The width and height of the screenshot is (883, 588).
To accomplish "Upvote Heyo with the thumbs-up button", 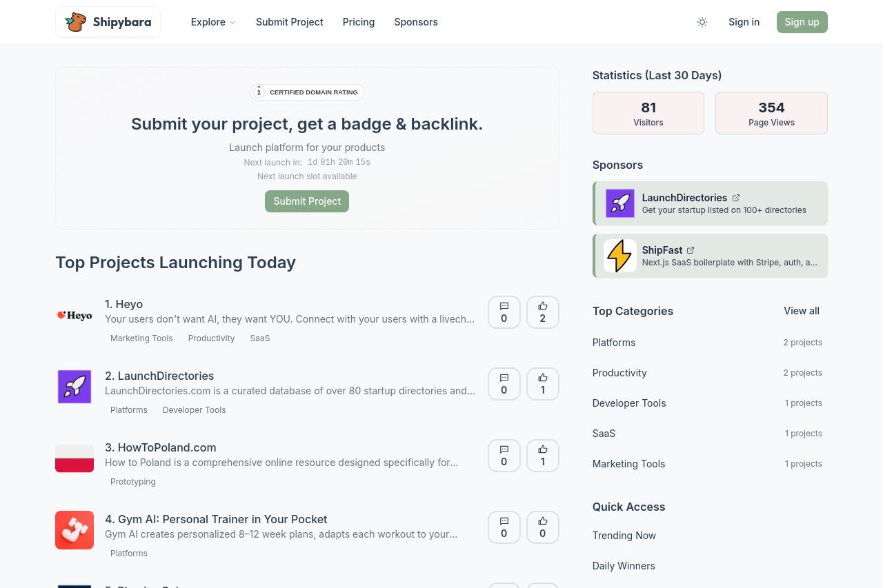I will coord(543,312).
